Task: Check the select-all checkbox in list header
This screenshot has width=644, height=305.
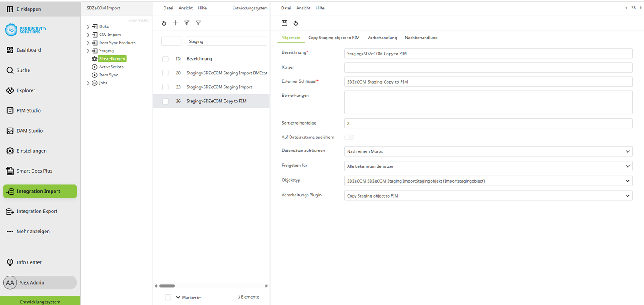Action: [165, 59]
